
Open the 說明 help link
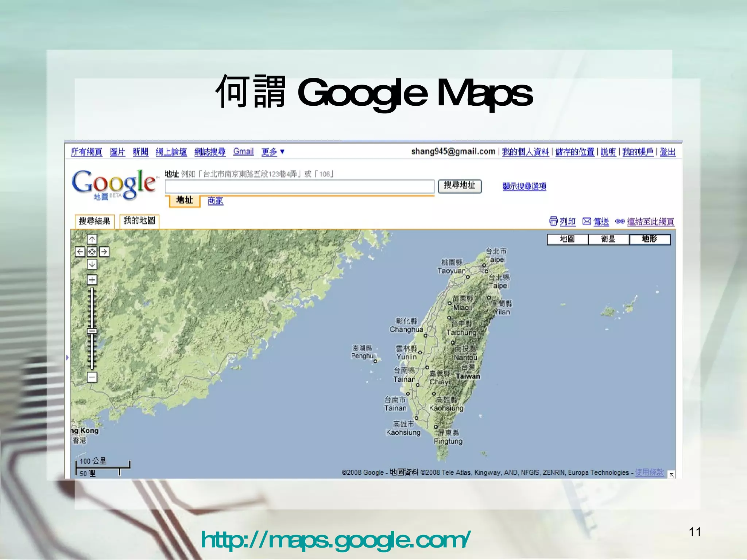click(x=608, y=152)
